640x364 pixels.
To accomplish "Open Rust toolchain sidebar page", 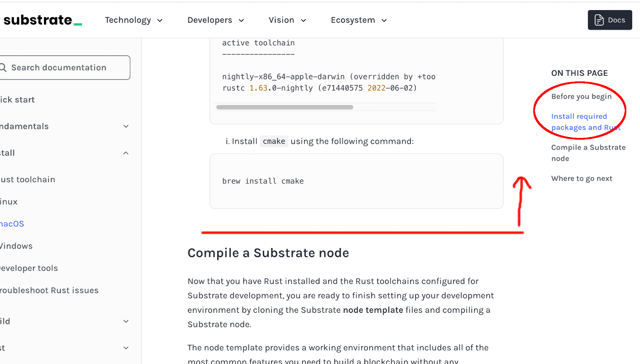I will (x=27, y=179).
